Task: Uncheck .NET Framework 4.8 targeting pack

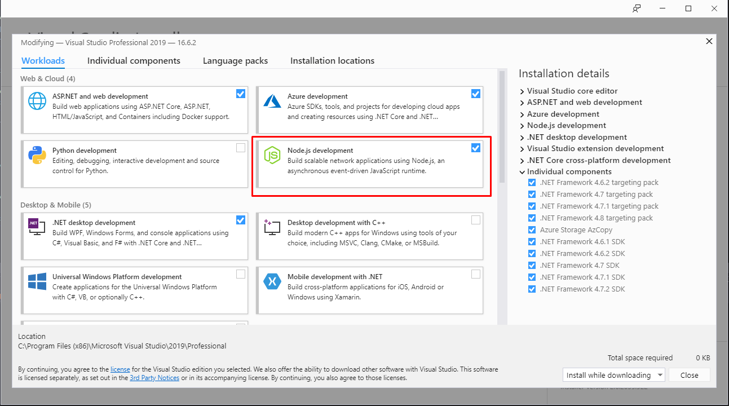Action: [x=532, y=218]
